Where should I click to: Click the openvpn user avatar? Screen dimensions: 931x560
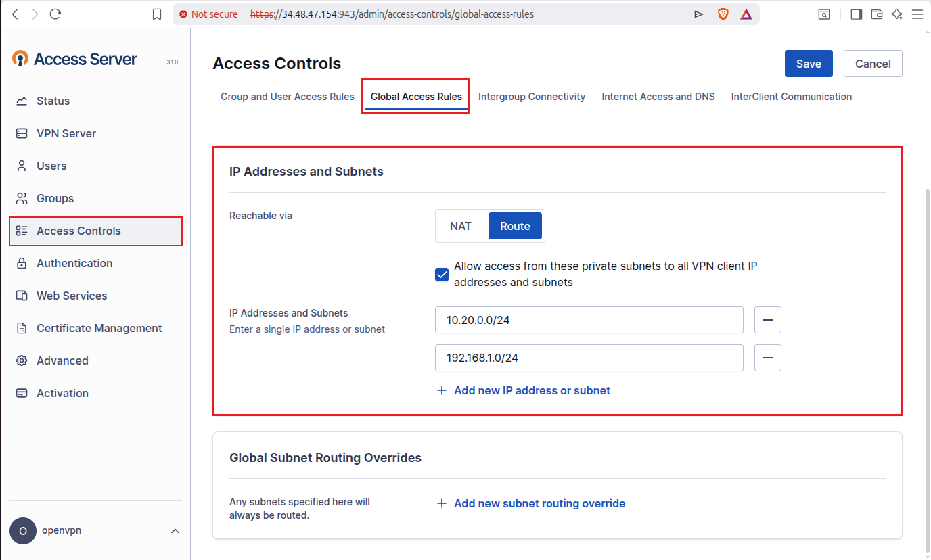point(23,531)
